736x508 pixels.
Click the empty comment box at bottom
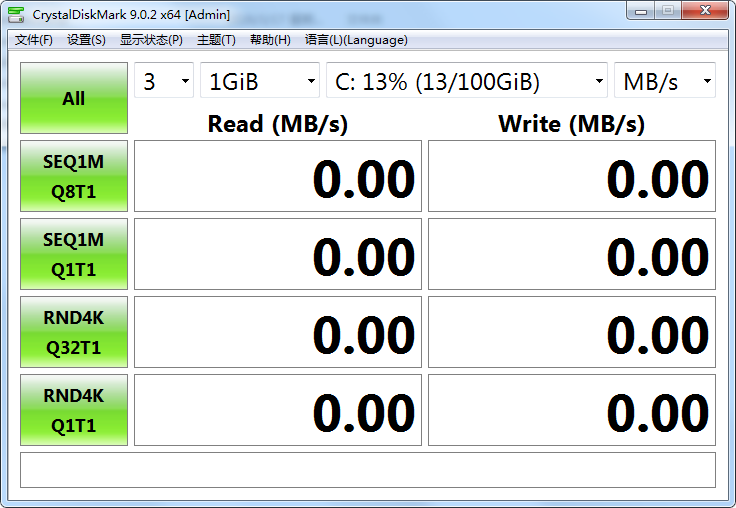pyautogui.click(x=368, y=470)
